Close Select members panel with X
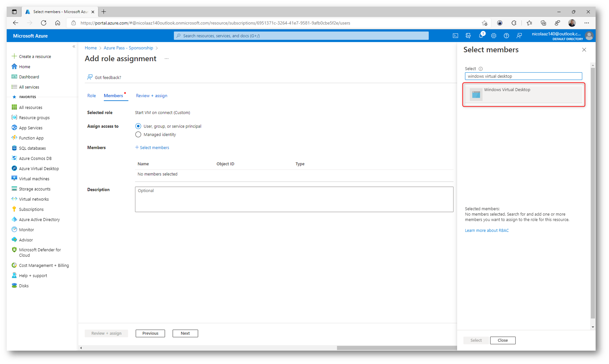Image resolution: width=609 pixels, height=364 pixels. pos(584,50)
